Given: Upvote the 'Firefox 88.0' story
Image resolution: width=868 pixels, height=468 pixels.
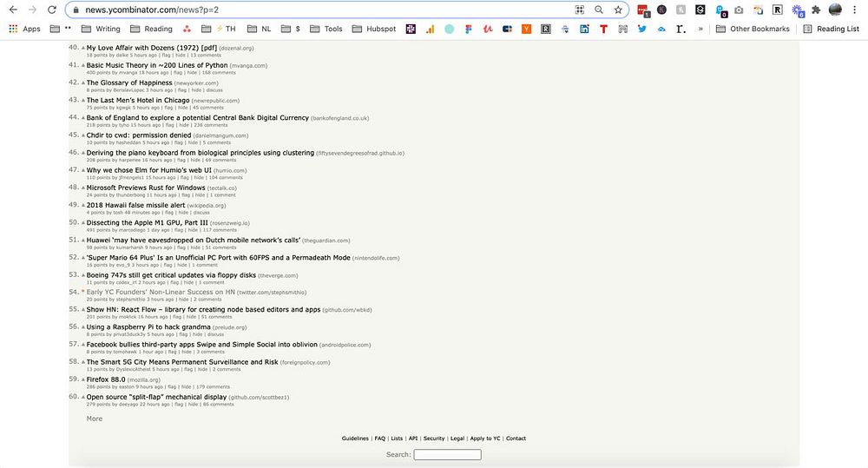Looking at the screenshot, I should pyautogui.click(x=83, y=380).
